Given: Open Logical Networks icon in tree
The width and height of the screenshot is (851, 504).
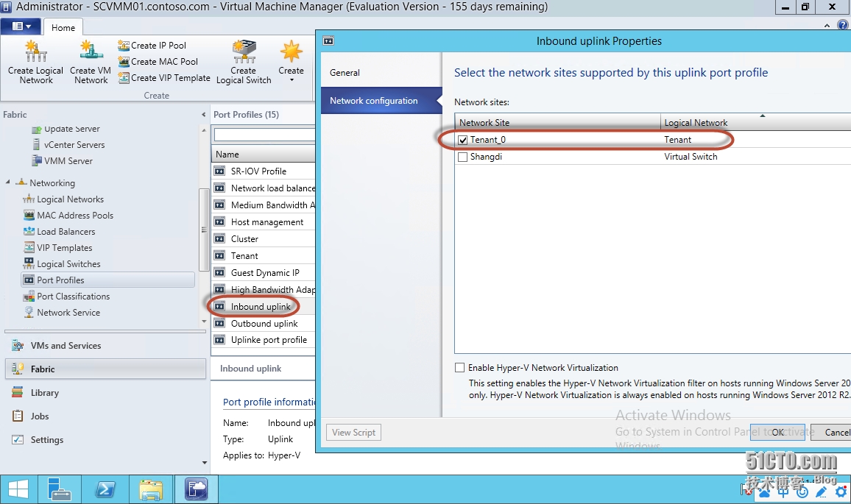Looking at the screenshot, I should pyautogui.click(x=29, y=199).
